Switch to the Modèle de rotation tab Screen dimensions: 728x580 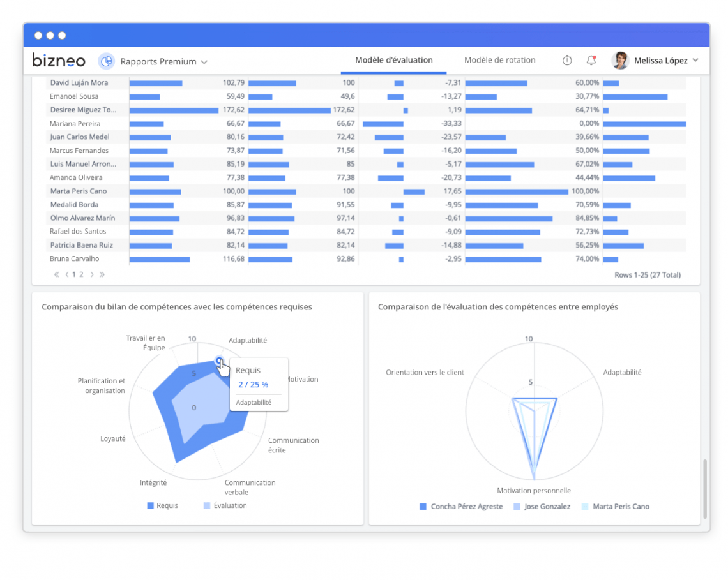500,60
